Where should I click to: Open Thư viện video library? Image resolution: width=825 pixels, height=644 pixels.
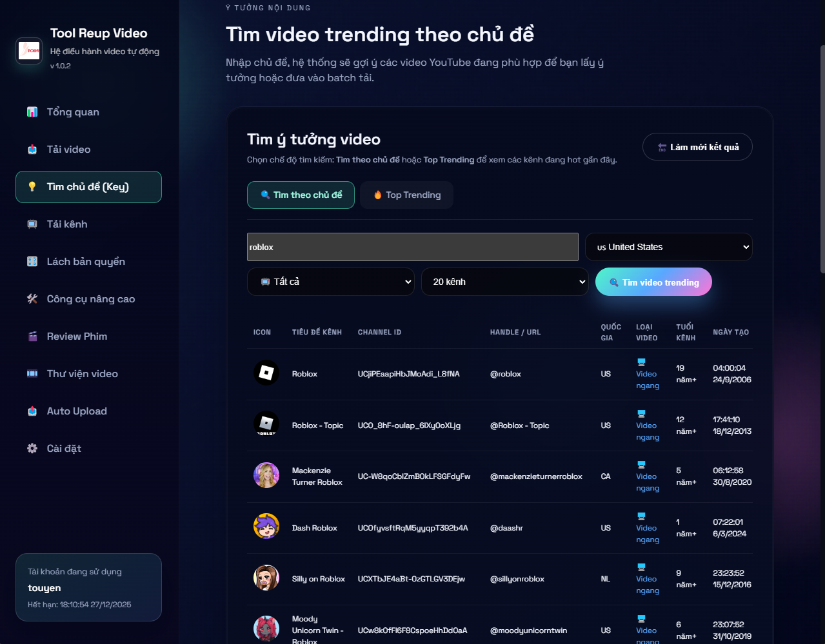point(82,374)
